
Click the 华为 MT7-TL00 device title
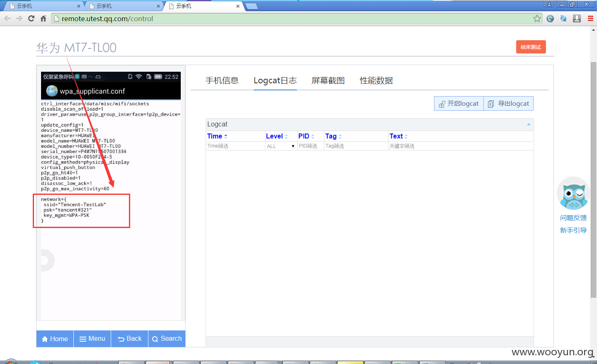click(x=76, y=48)
